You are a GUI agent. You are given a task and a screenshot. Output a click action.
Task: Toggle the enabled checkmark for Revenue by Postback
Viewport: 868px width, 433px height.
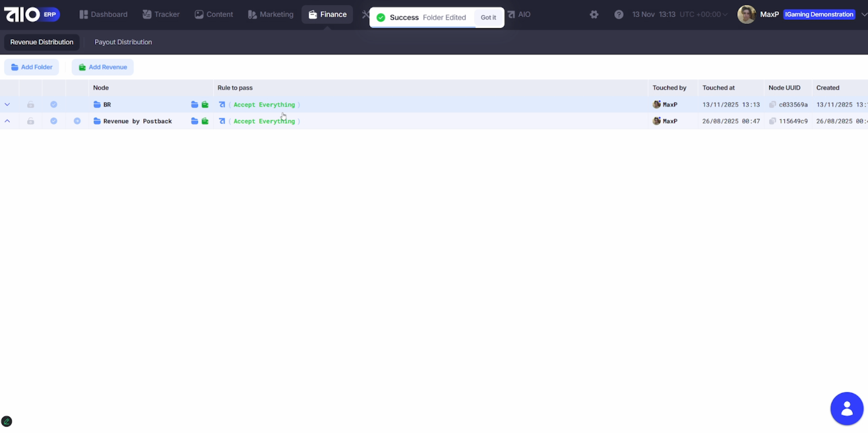54,122
